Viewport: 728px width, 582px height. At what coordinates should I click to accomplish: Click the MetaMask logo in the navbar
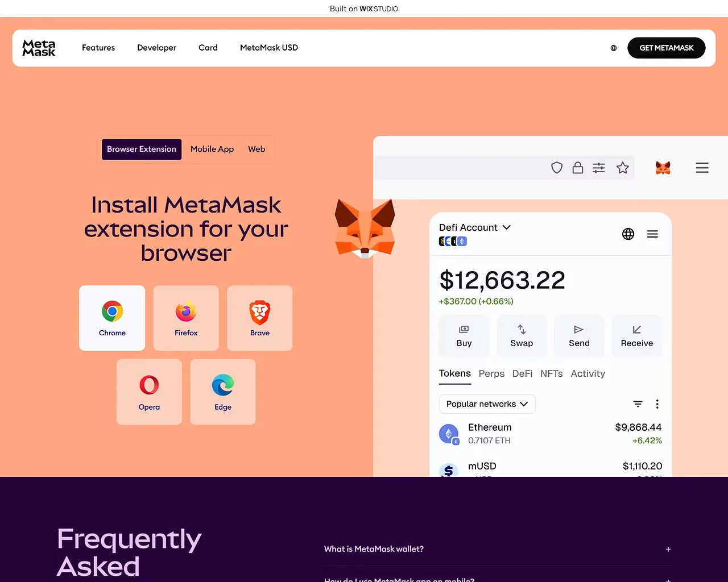point(39,48)
